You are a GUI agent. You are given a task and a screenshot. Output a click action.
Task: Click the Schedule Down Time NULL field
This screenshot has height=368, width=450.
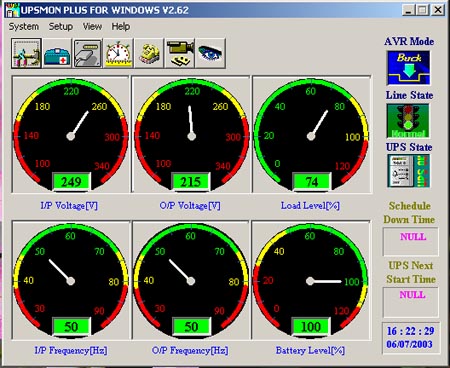[410, 242]
